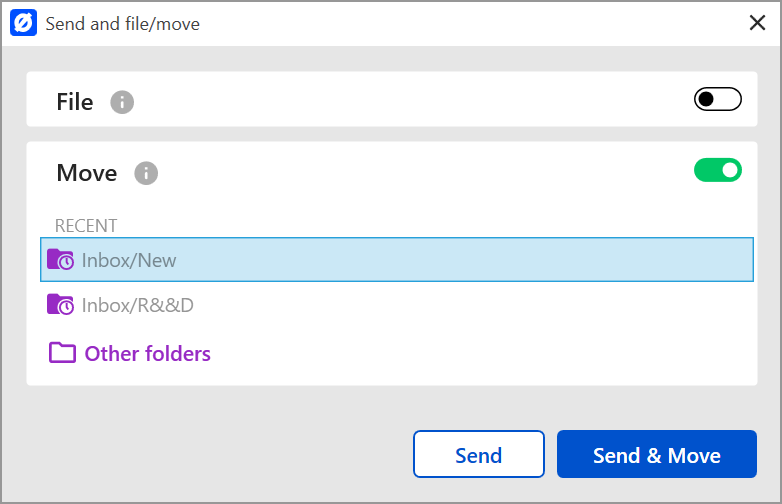Click the RECENT section label
Image resolution: width=782 pixels, height=504 pixels.
click(86, 226)
